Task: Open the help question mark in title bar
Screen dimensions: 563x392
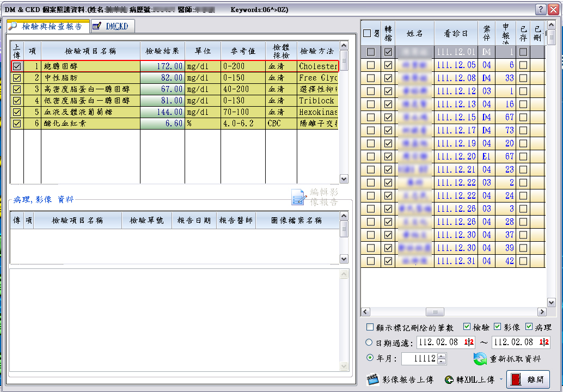Action: click(x=540, y=9)
